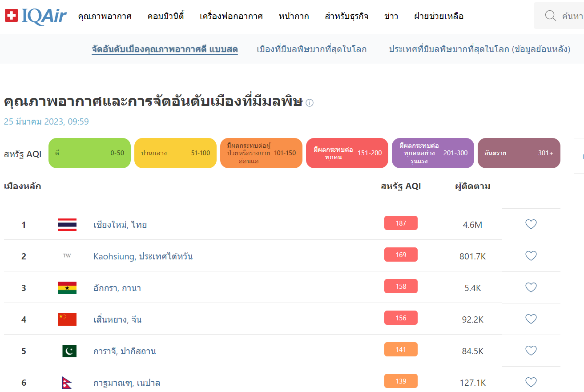Open the ฝ่ายช่วยเหลือ menu
Viewport: 584px width, 392px height.
[x=439, y=16]
